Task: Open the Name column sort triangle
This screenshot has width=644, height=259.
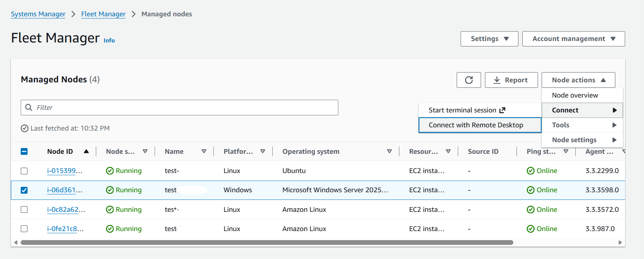Action: [204, 151]
